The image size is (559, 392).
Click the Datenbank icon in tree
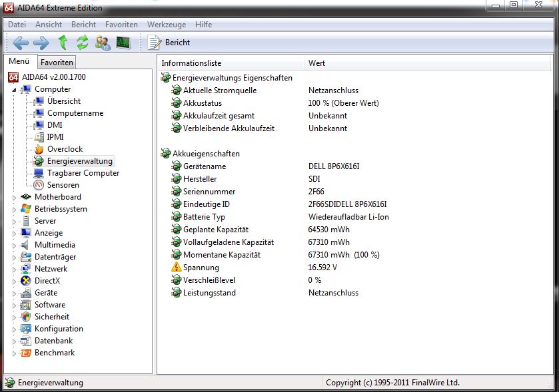click(26, 341)
